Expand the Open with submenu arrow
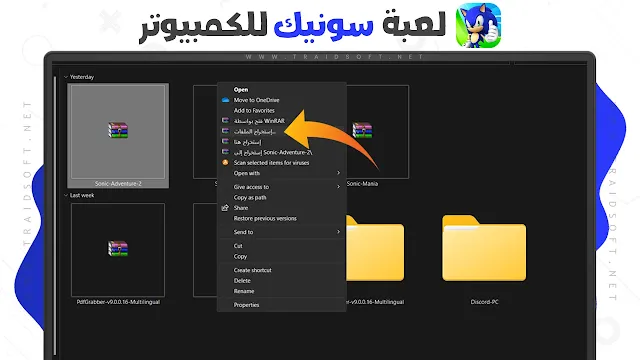The height and width of the screenshot is (360, 640). (338, 173)
